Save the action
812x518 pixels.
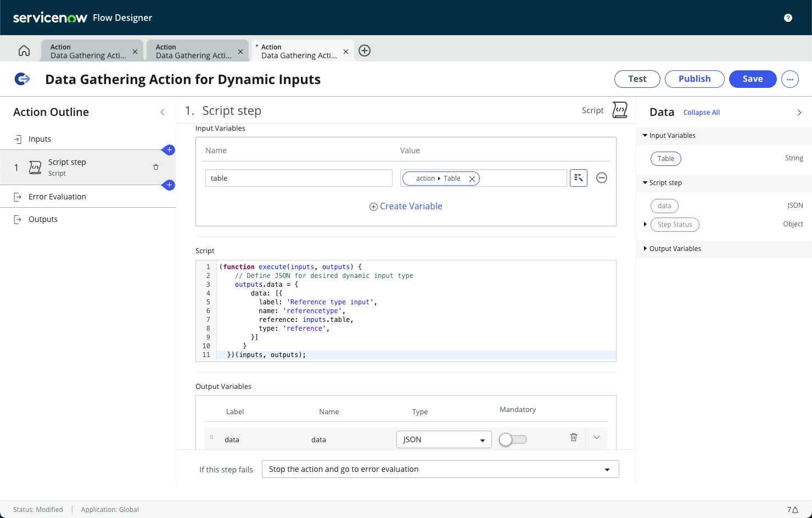click(x=753, y=79)
